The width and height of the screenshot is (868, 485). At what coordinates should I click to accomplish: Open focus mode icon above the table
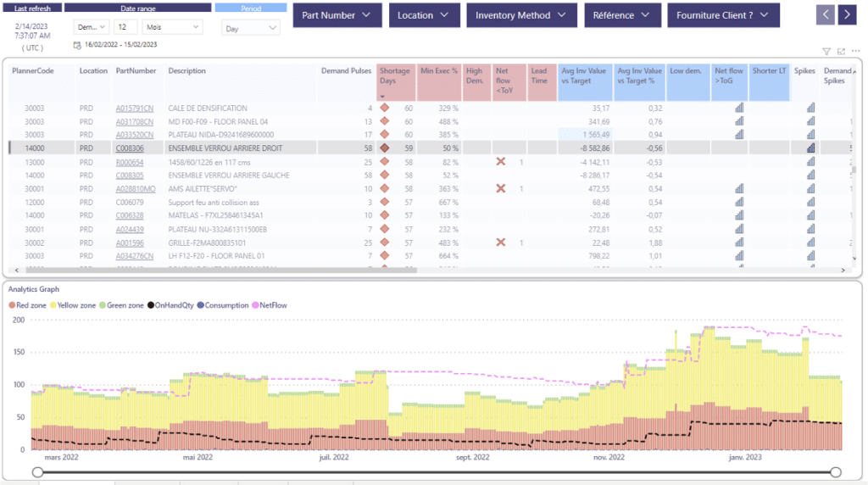(x=841, y=52)
